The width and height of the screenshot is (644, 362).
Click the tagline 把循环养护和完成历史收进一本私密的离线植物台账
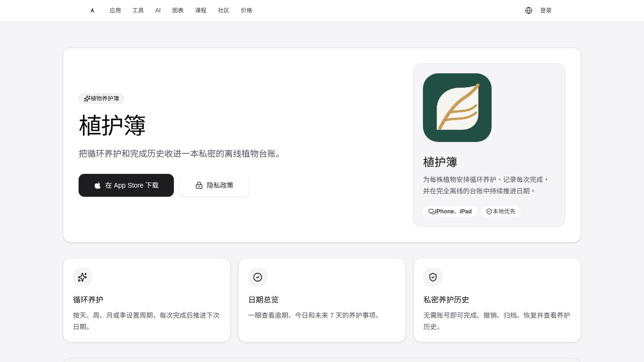[x=181, y=153]
